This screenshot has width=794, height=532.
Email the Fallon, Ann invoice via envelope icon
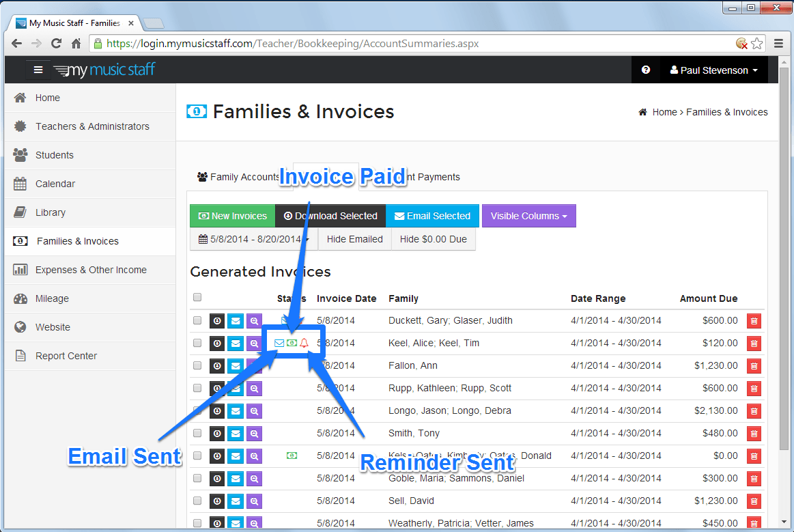coord(236,366)
